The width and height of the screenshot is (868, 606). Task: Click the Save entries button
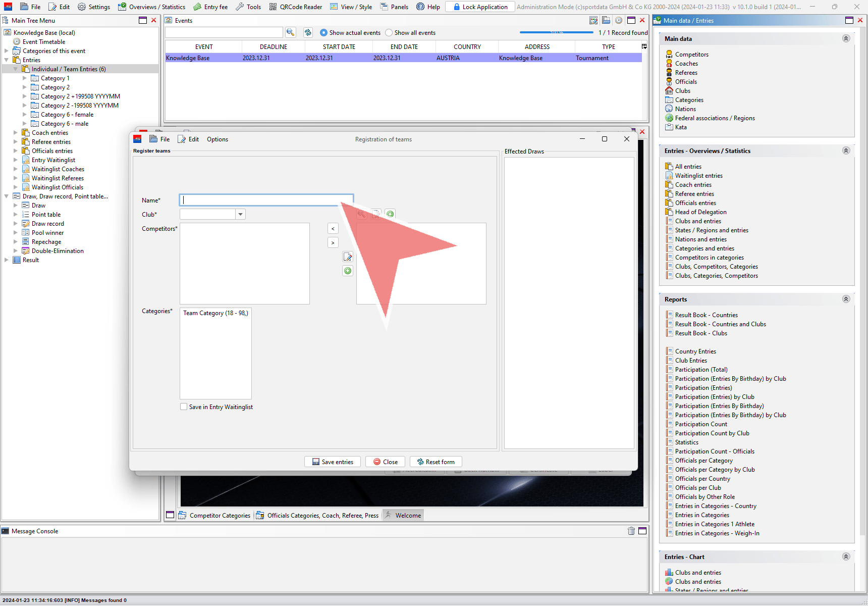coord(333,462)
